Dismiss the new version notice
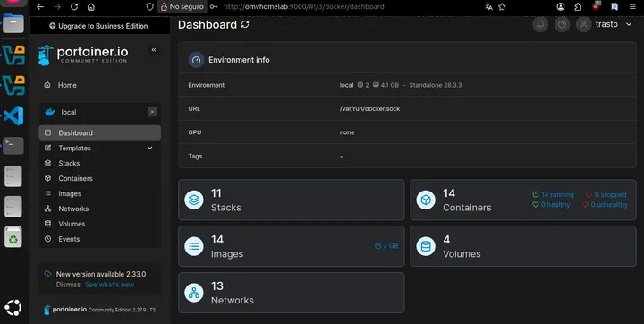Image resolution: width=644 pixels, height=324 pixels. tap(68, 285)
